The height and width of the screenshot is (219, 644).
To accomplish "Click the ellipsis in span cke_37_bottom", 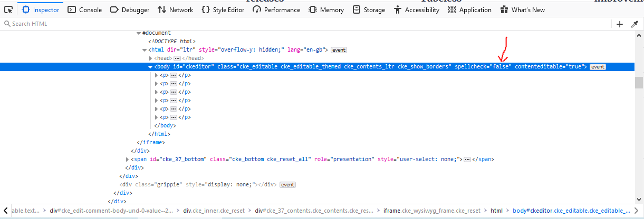I will (x=467, y=160).
